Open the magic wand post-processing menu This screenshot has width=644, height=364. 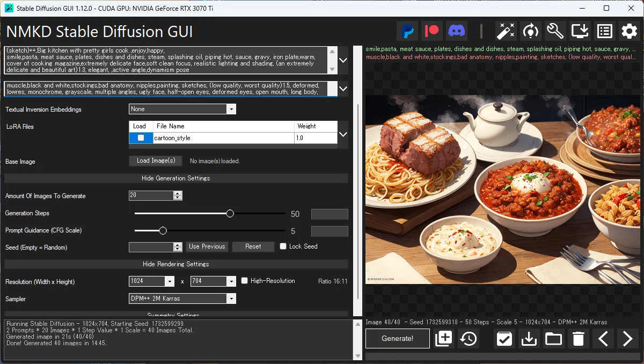coord(506,31)
